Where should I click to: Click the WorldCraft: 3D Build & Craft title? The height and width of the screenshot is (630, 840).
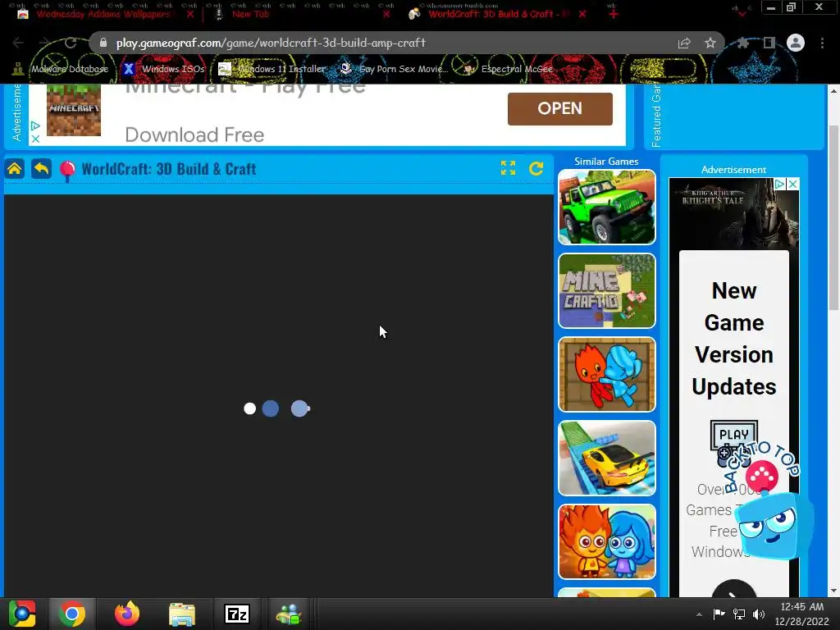click(169, 169)
